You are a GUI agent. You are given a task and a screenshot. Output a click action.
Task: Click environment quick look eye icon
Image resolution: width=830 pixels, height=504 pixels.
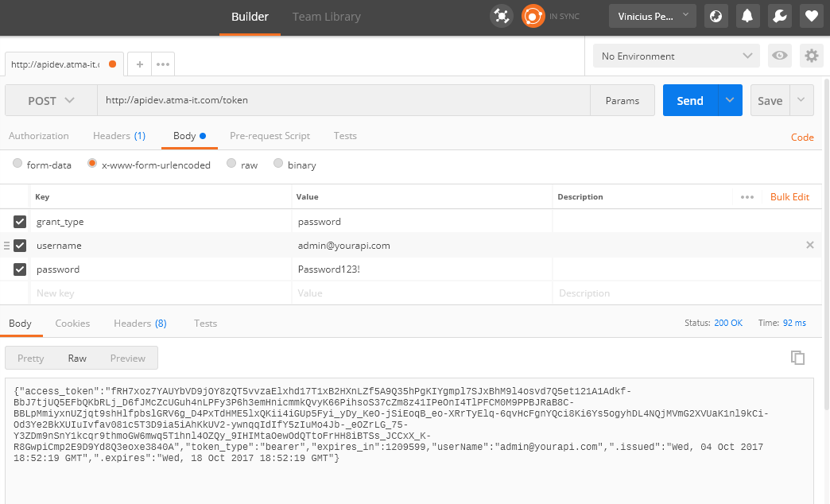point(780,56)
